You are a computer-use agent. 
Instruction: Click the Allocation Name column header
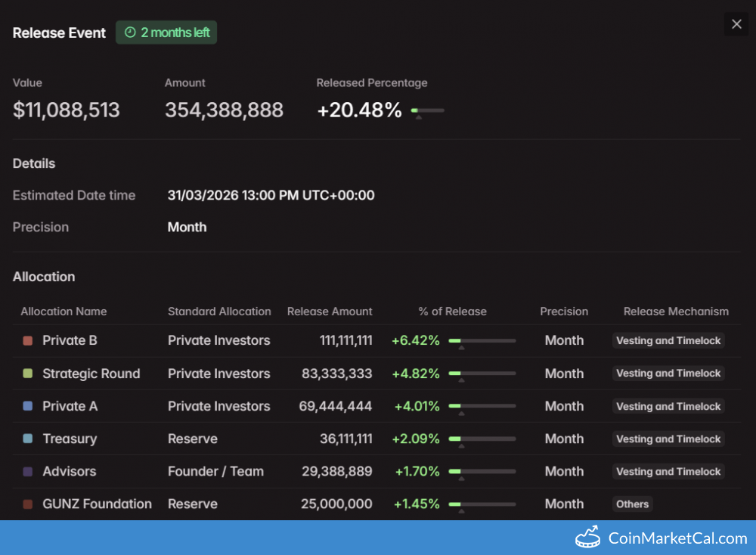(x=64, y=312)
